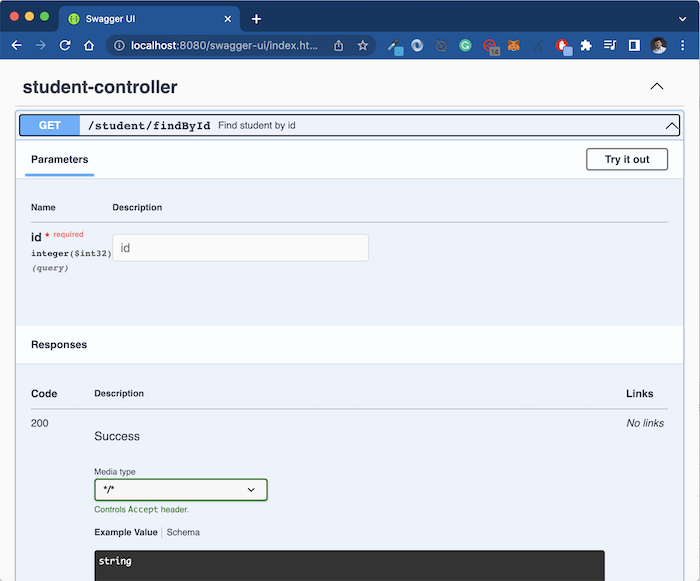Toggle the browser side panel
Image resolution: width=700 pixels, height=581 pixels.
tap(634, 45)
